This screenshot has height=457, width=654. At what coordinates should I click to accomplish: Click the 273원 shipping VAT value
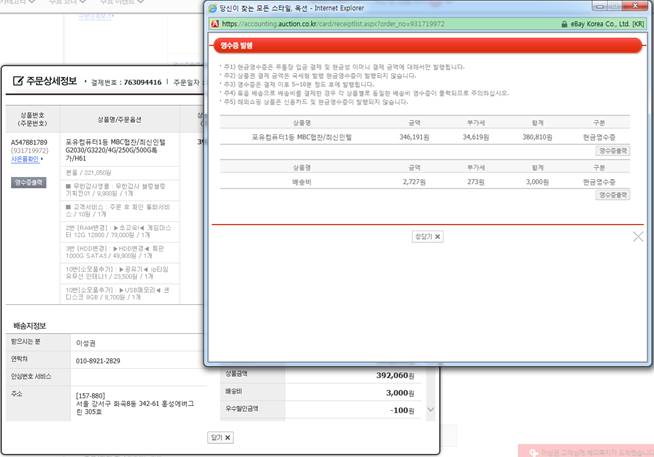point(475,182)
